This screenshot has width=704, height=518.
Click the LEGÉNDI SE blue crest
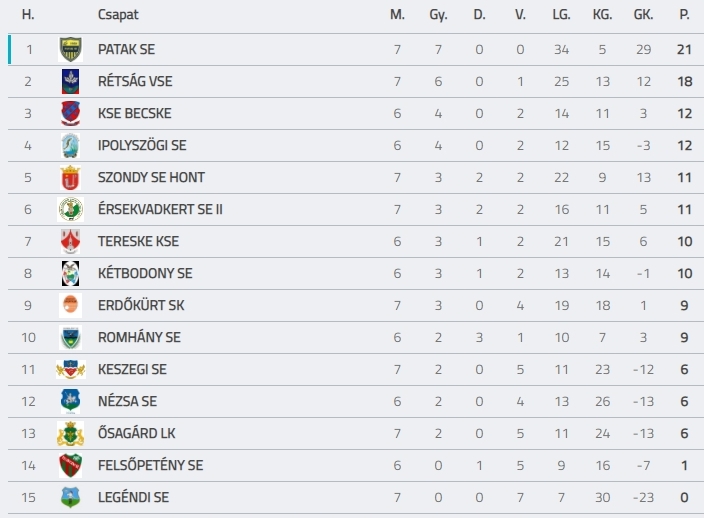click(70, 497)
